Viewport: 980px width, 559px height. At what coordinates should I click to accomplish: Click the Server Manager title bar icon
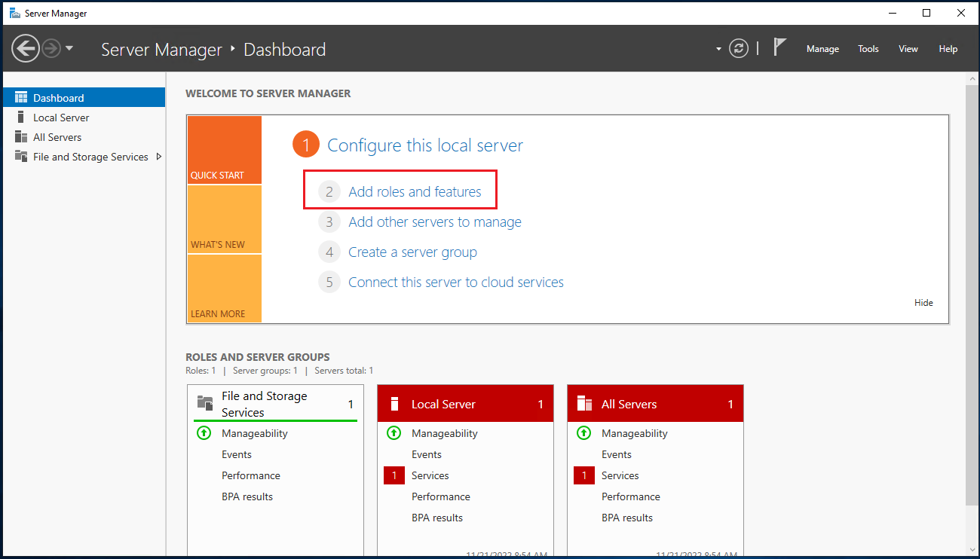coord(14,13)
